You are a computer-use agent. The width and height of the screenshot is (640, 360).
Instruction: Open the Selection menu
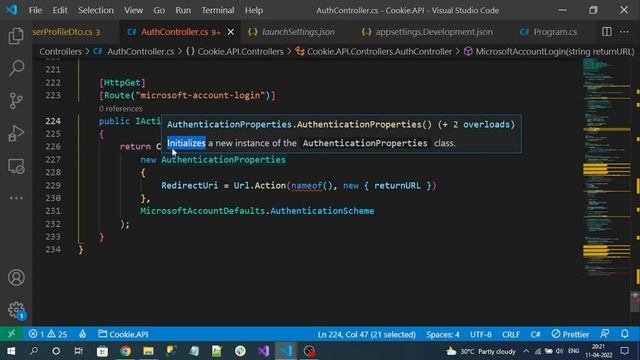tap(96, 10)
